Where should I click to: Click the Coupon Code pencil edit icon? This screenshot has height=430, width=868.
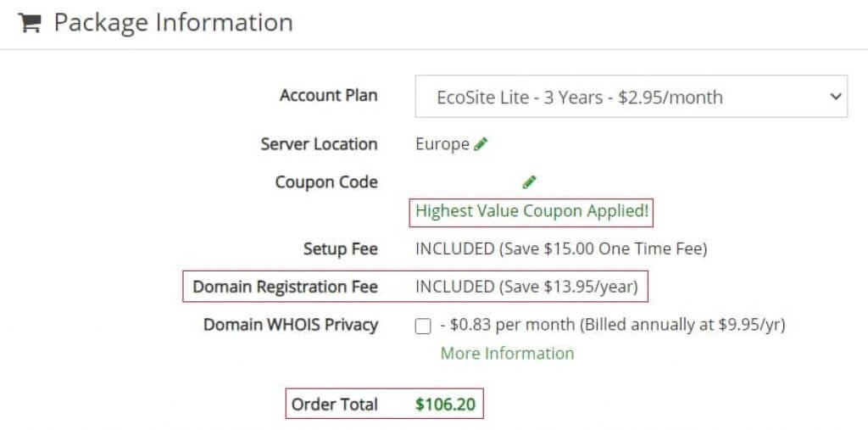529,181
